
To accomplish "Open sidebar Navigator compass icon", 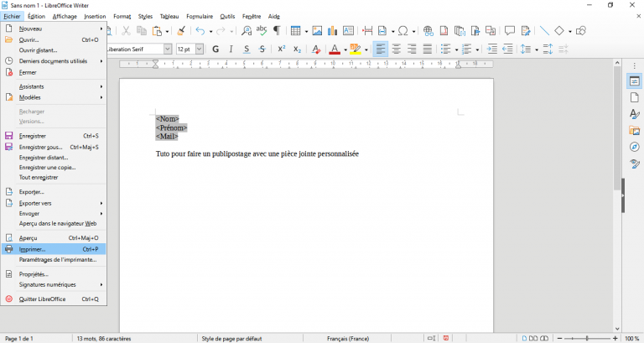I will pyautogui.click(x=635, y=147).
